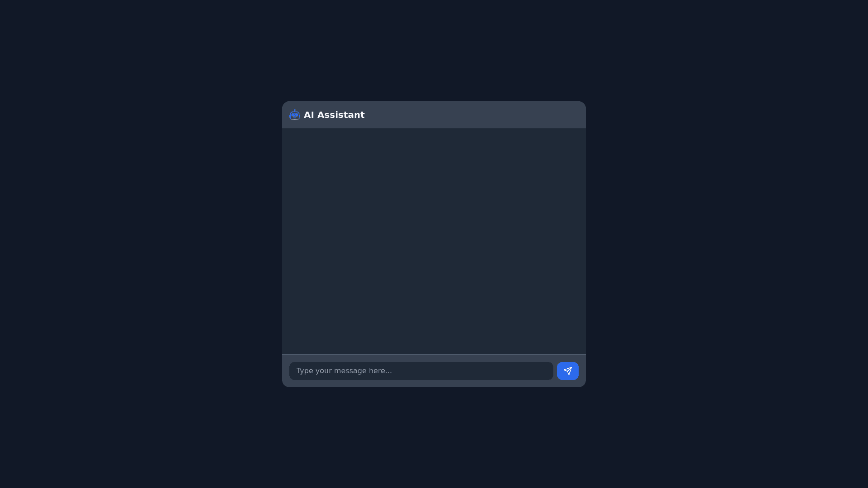Click the paper airplane send icon
Screen dimensions: 868x488
pos(567,371)
